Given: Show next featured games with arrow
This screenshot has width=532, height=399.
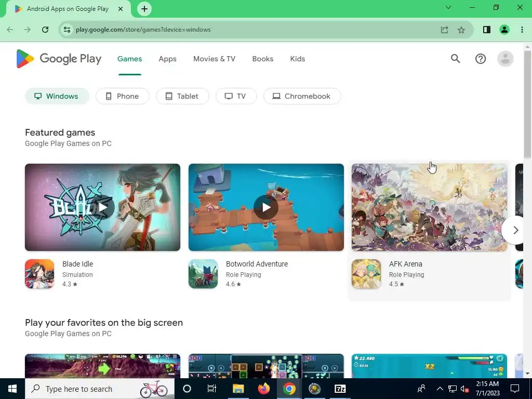Looking at the screenshot, I should coord(515,230).
